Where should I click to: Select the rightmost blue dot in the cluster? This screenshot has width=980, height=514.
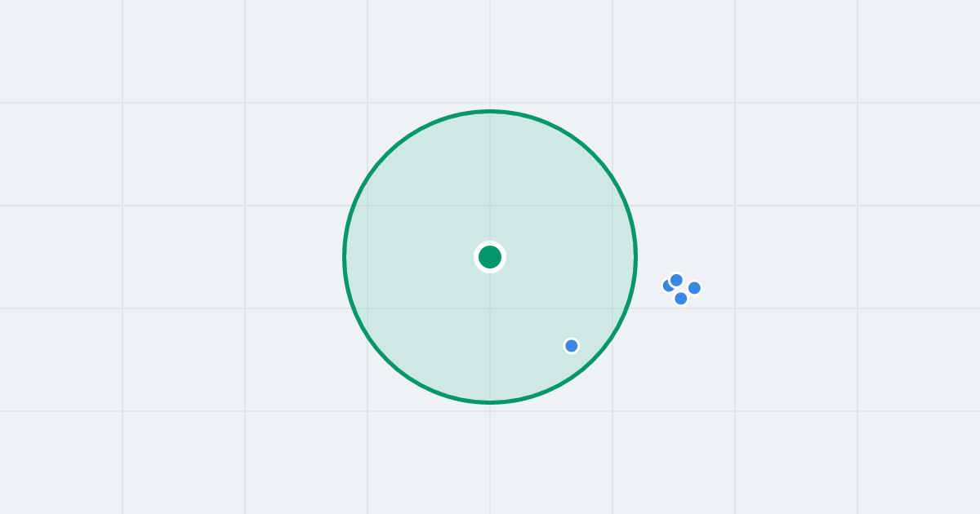[694, 288]
